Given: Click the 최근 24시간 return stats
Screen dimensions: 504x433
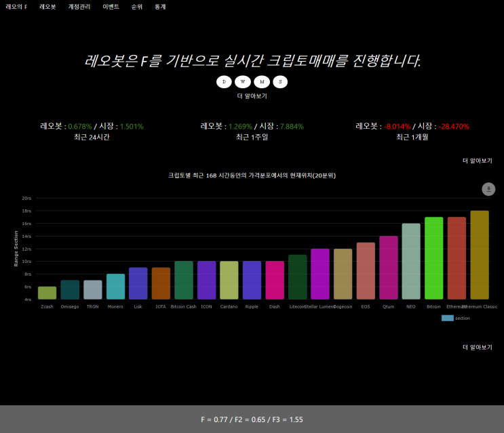Looking at the screenshot, I should pyautogui.click(x=92, y=131).
